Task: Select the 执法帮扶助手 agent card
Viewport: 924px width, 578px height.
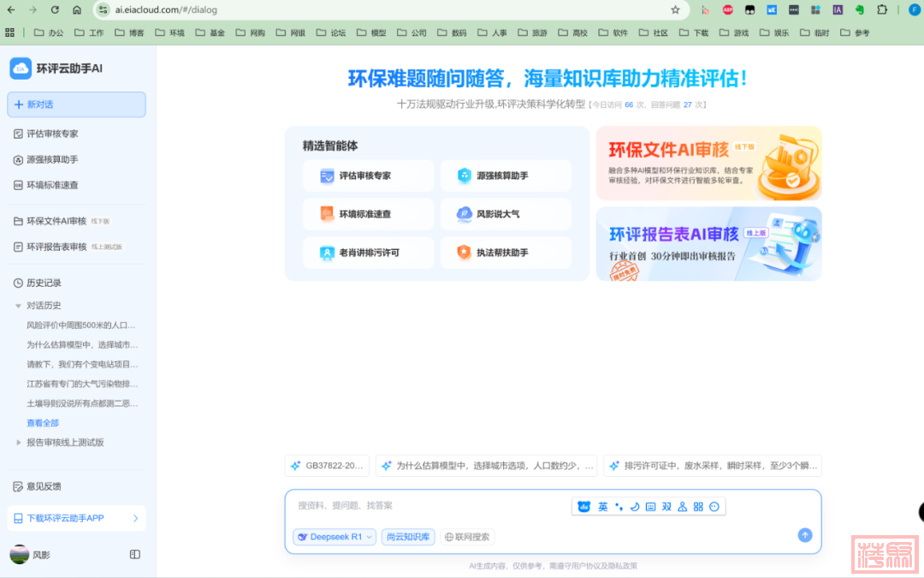Action: pos(505,253)
